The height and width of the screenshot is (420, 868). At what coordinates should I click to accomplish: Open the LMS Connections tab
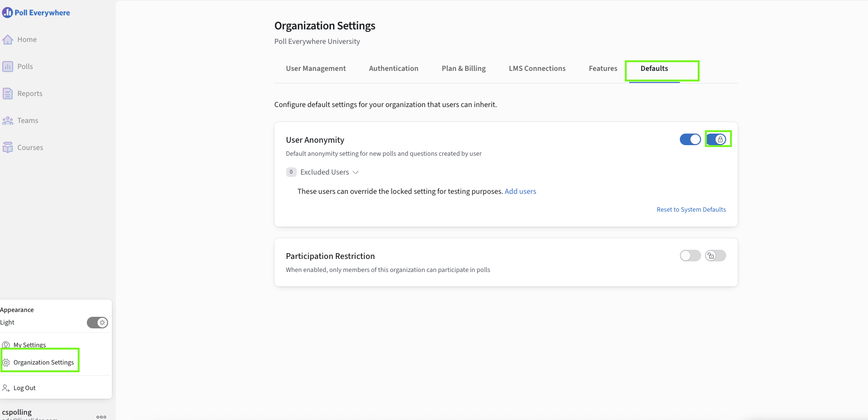point(537,68)
